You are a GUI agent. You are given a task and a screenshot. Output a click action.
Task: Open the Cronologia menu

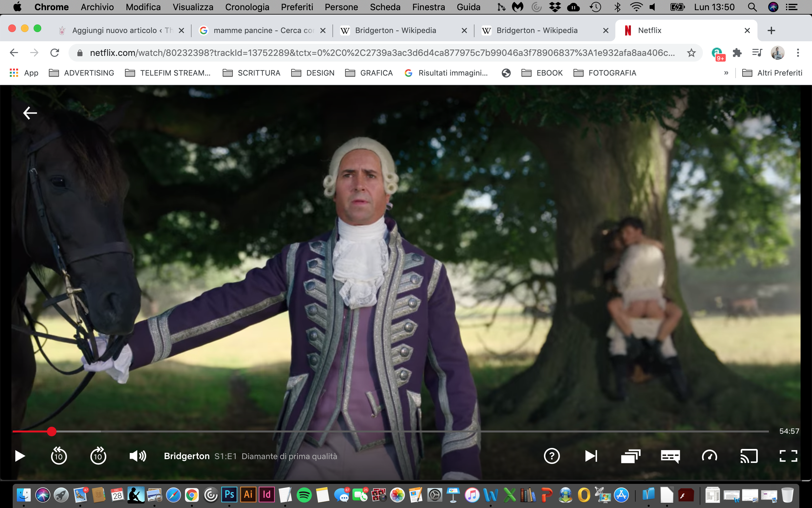(x=247, y=7)
